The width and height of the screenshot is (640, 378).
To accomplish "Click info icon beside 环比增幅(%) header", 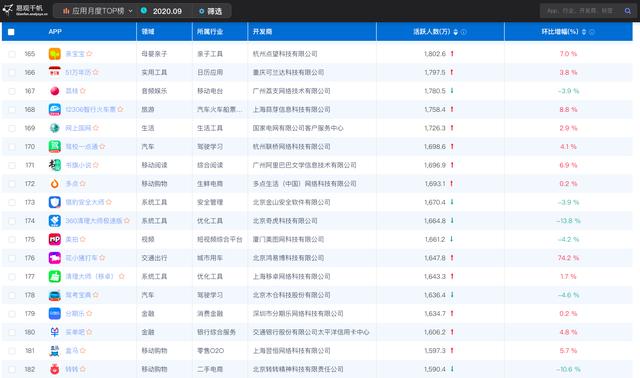I will [x=592, y=32].
